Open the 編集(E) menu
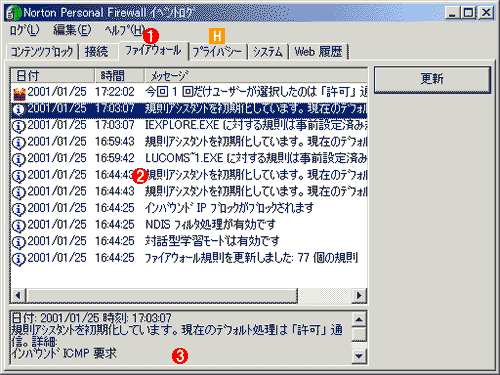This screenshot has width=500, height=375. coord(72,30)
